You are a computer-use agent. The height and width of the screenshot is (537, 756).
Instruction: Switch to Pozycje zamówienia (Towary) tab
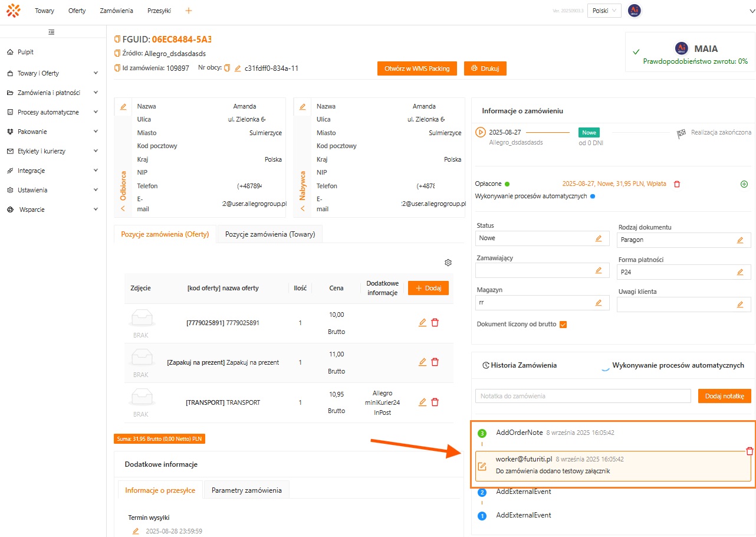(270, 234)
